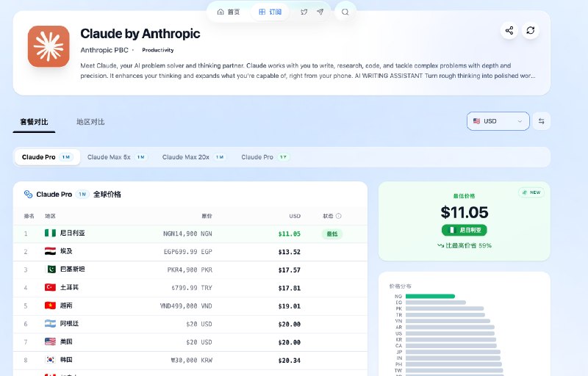Viewport: 588px width, 376px height.
Task: Click the green $11.05 price in table
Action: pos(289,234)
